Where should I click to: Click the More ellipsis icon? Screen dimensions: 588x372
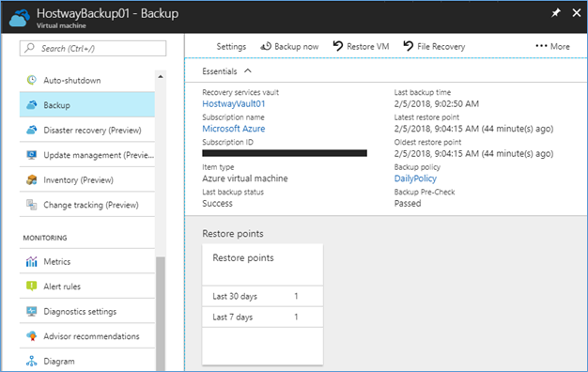[541, 46]
